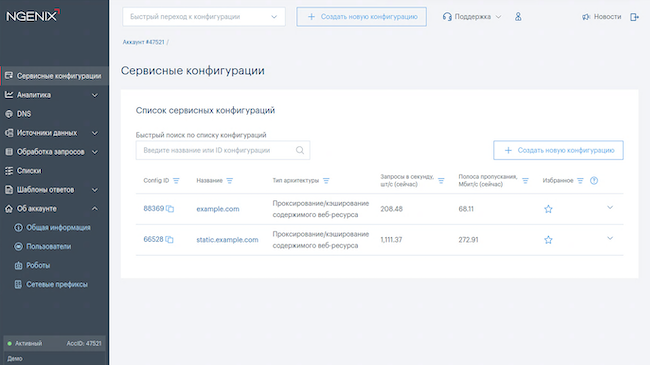Open config ID 88369 link
Viewport: 650px width, 365px height.
pos(154,208)
